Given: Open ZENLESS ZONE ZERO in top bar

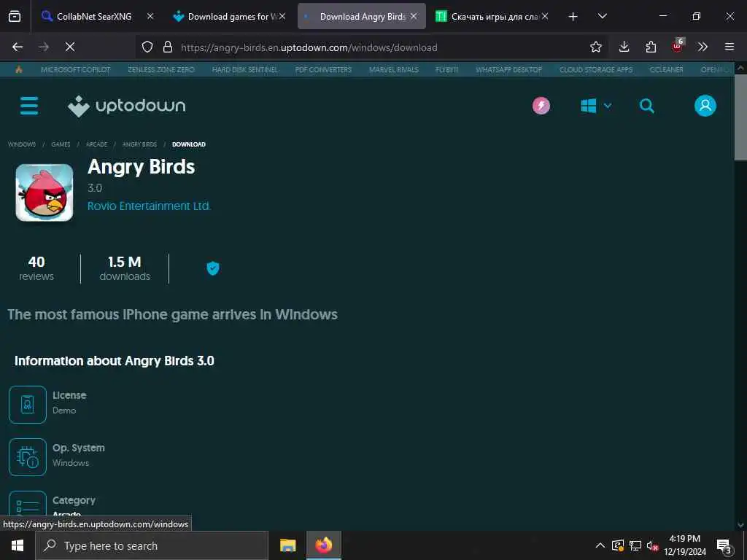Looking at the screenshot, I should [x=161, y=69].
